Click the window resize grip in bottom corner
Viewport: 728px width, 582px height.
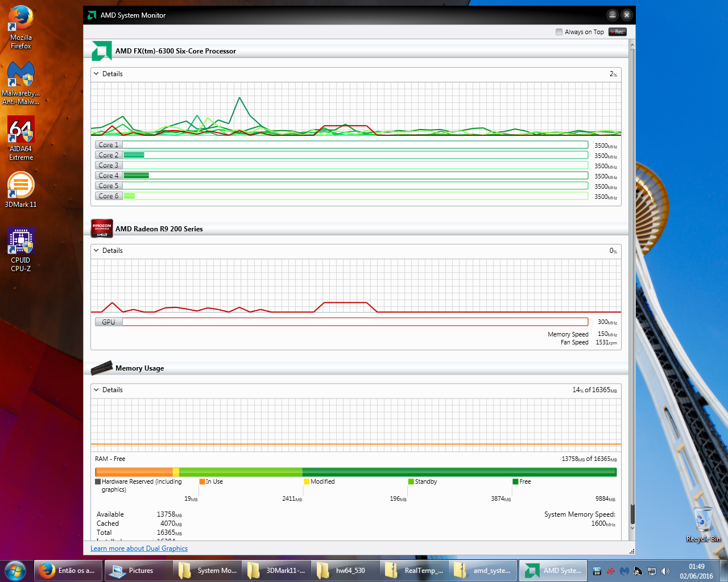(x=632, y=551)
